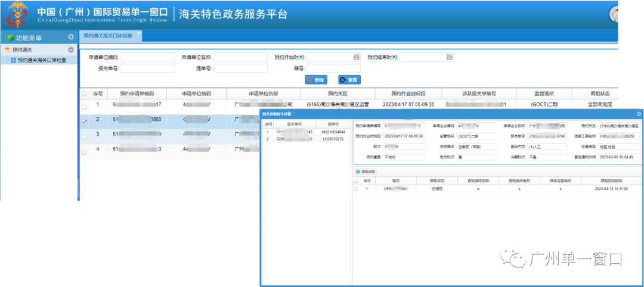Check the row 4 checkbox in main table
This screenshot has width=644, height=287.
click(x=84, y=152)
